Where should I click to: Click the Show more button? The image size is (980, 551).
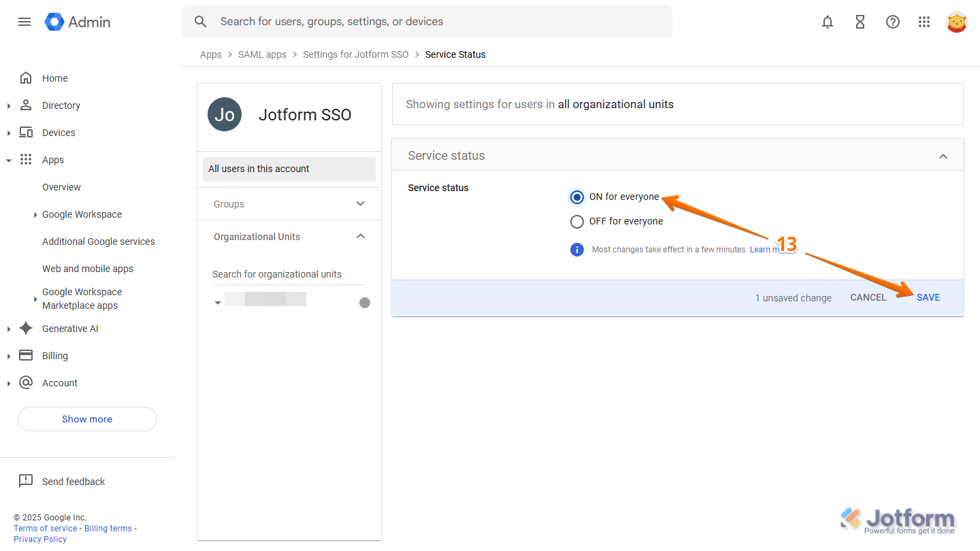(x=87, y=419)
